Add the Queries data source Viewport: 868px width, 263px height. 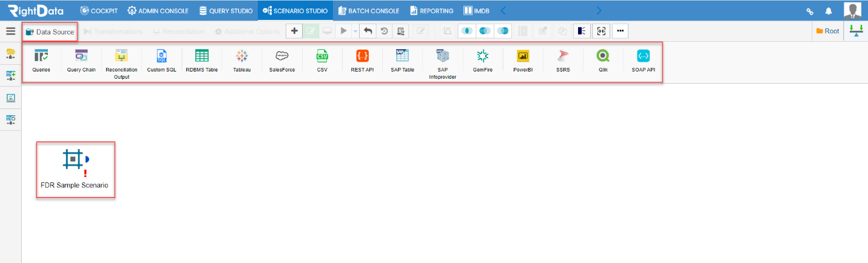pyautogui.click(x=41, y=61)
